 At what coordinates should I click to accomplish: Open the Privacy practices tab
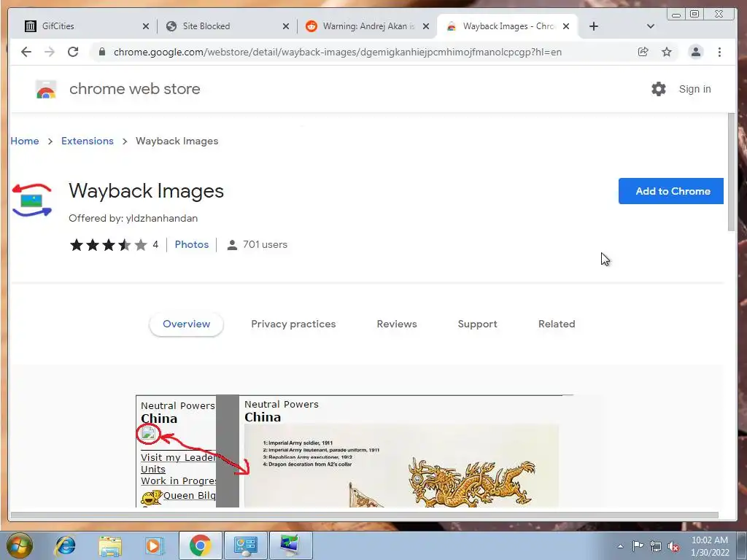[293, 324]
